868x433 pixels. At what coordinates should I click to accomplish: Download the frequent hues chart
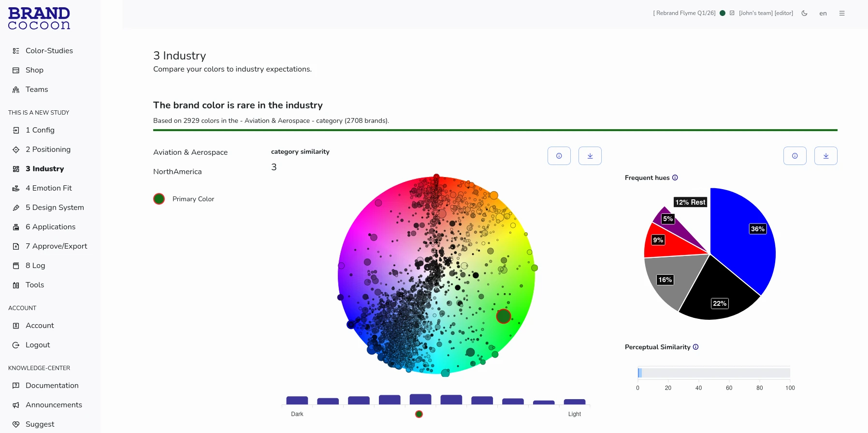click(x=826, y=156)
